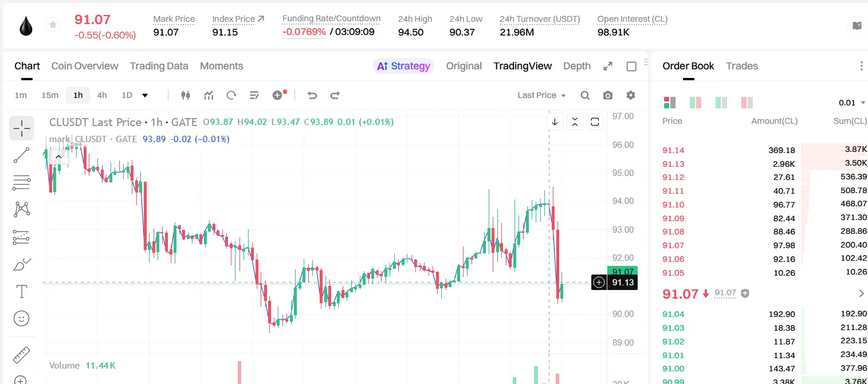Redo the chart action
This screenshot has height=384, width=868.
tap(335, 95)
